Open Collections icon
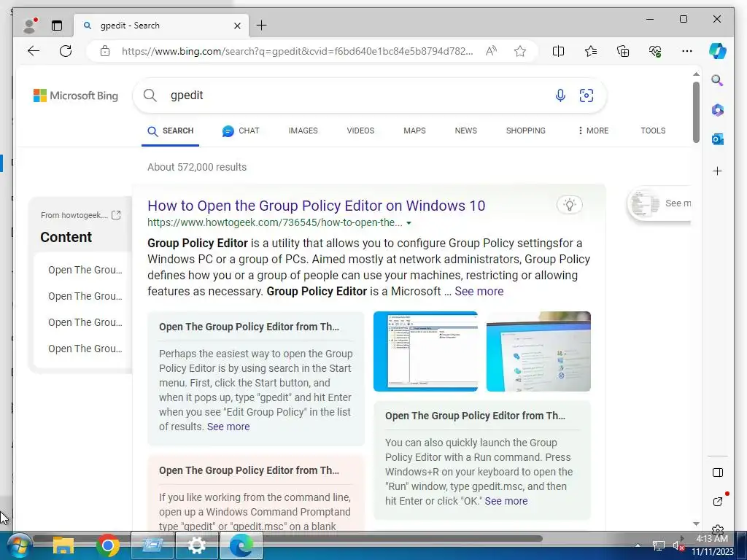 (x=623, y=51)
